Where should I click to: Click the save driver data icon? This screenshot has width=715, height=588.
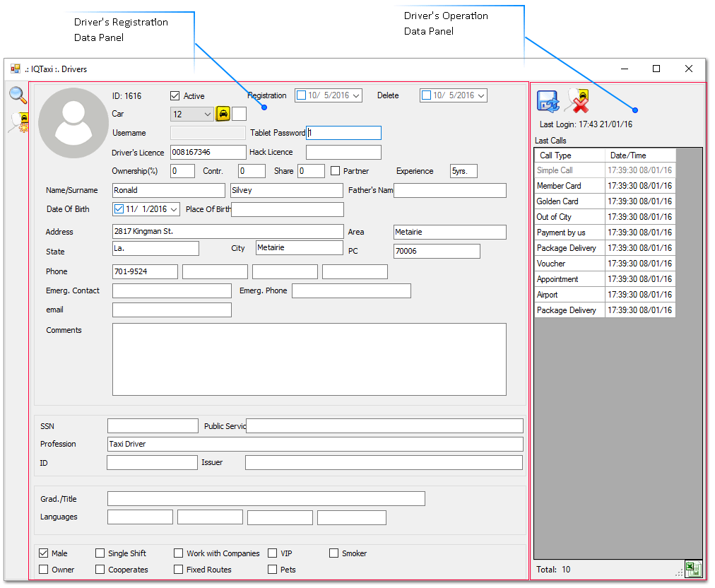pyautogui.click(x=548, y=101)
